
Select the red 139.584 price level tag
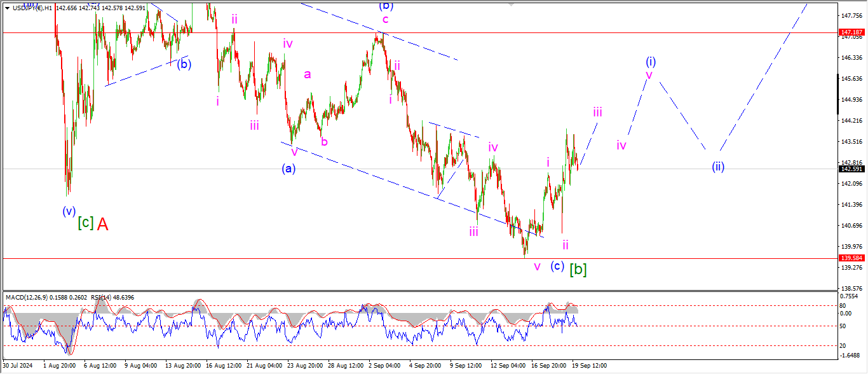(851, 258)
